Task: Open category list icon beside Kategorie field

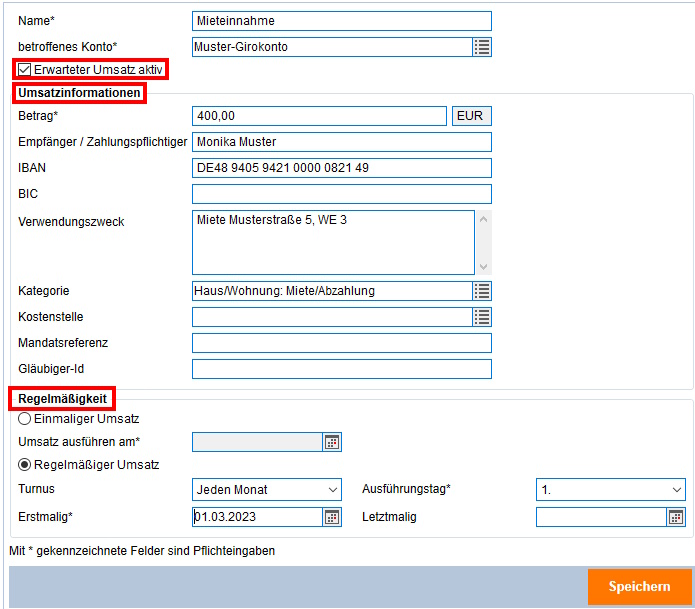Action: [x=482, y=291]
